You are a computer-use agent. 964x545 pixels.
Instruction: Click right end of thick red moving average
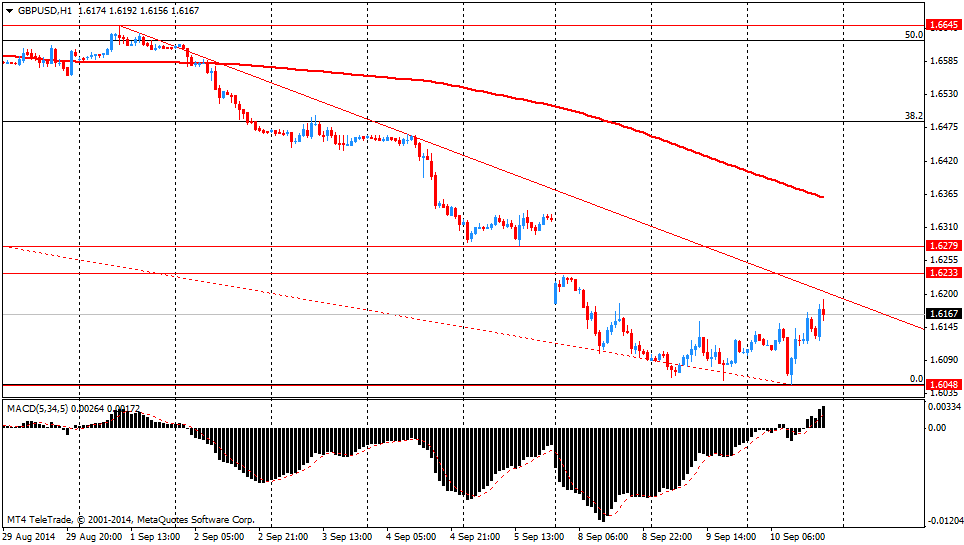point(821,196)
